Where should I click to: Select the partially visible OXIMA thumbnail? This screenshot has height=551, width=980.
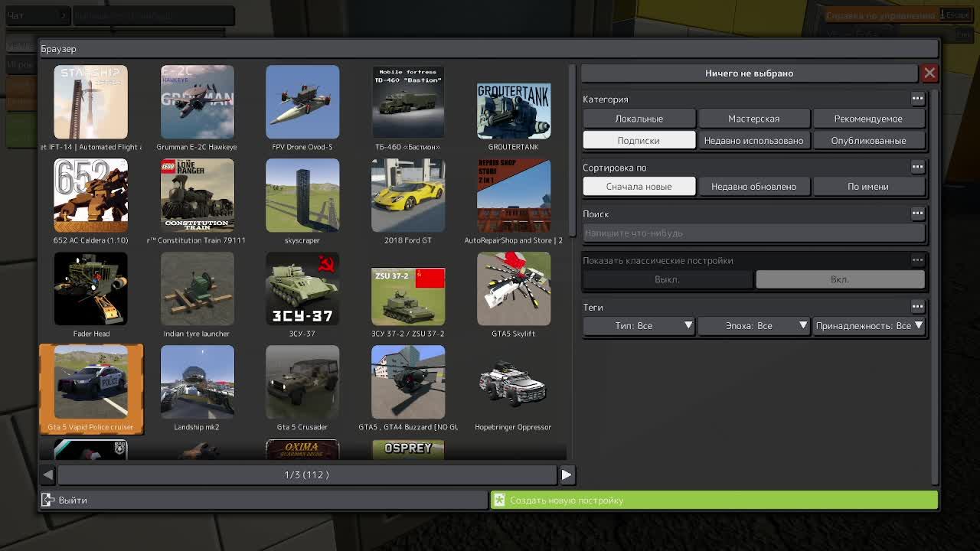pyautogui.click(x=302, y=449)
